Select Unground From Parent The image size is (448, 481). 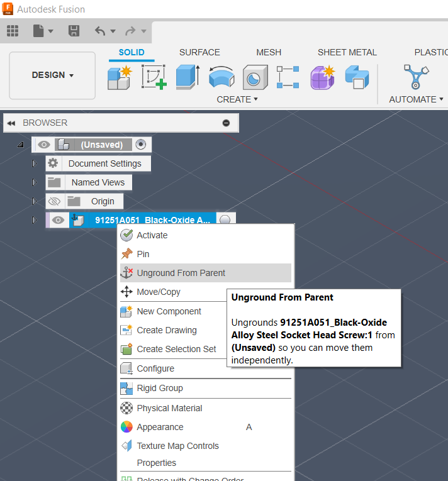pyautogui.click(x=205, y=273)
